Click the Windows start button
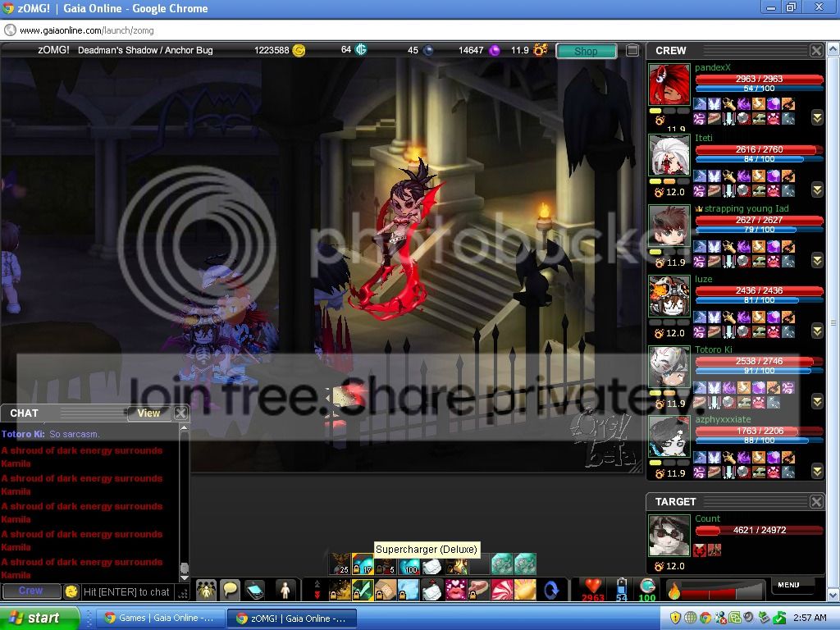840x630 pixels. tap(39, 618)
